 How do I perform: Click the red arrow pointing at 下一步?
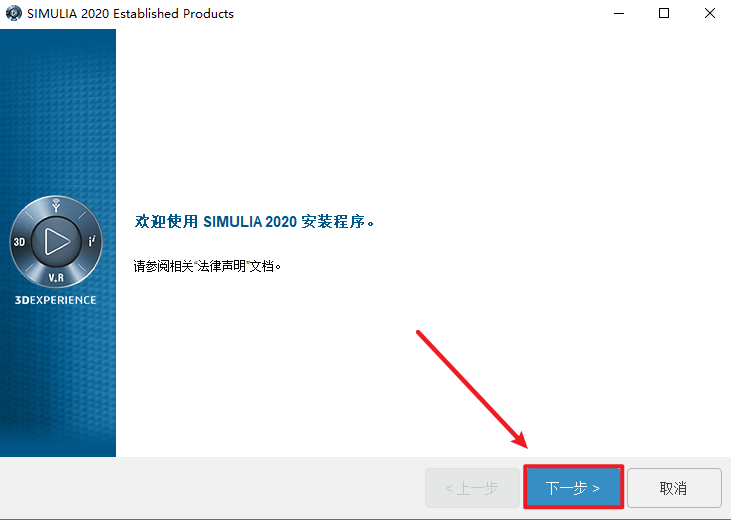(x=472, y=389)
